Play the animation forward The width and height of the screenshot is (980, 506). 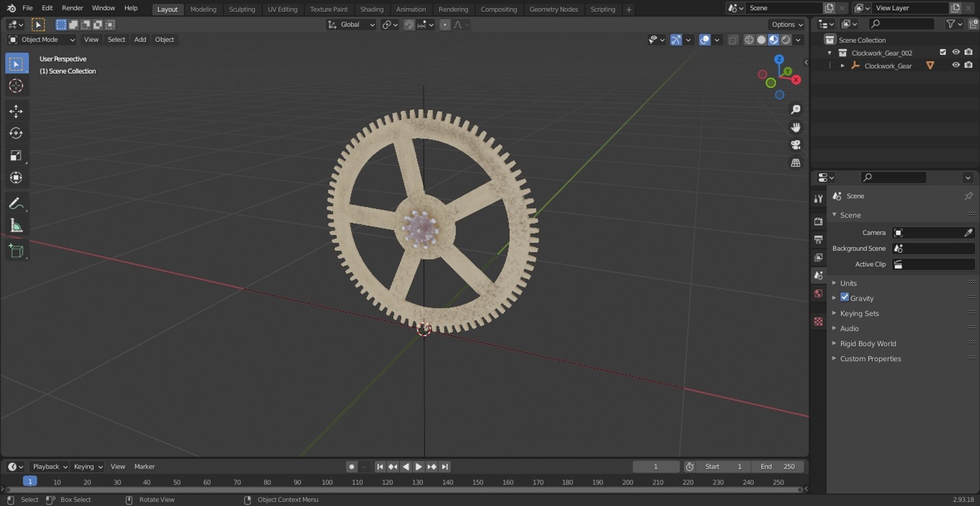(419, 467)
